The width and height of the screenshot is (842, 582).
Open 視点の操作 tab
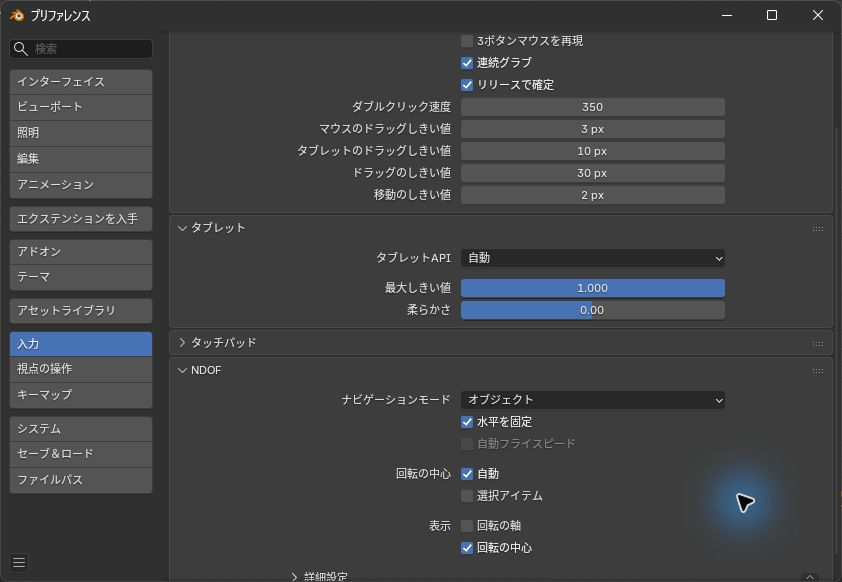tap(81, 369)
